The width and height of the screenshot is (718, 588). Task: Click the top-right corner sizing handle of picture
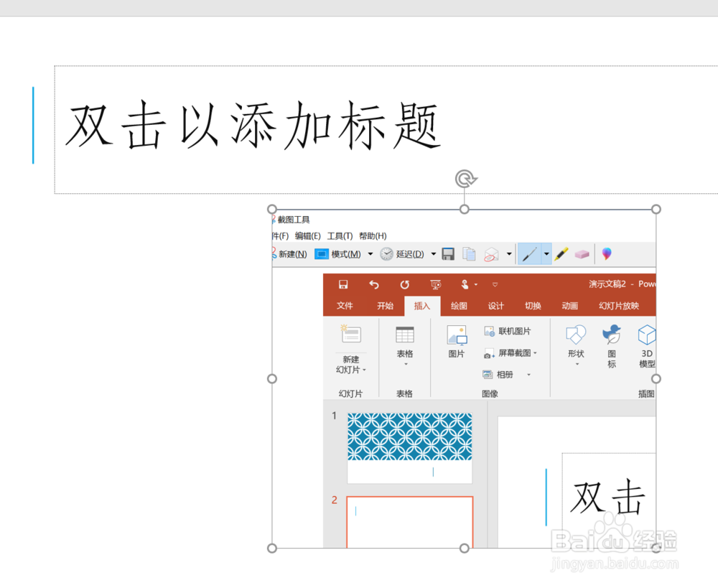pos(656,209)
